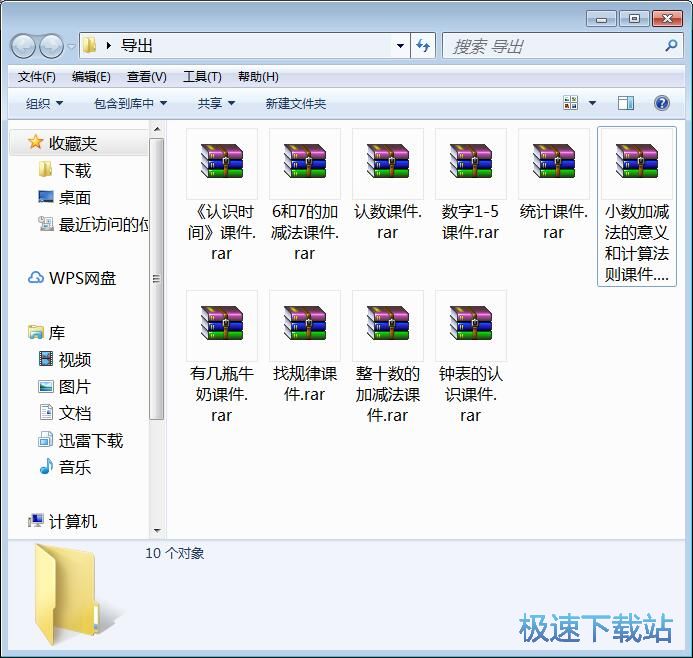Viewport: 693px width, 658px height.
Task: Open the 查看(V) menu
Action: tap(147, 77)
